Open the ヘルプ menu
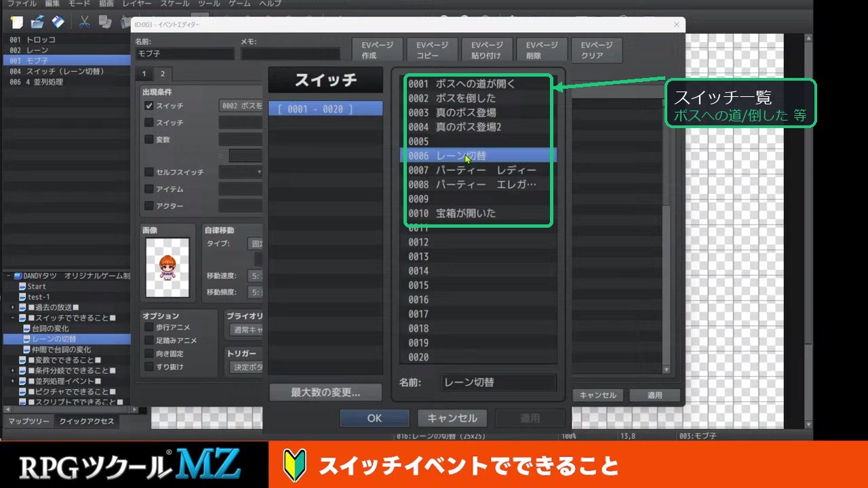868x488 pixels. pos(270,3)
